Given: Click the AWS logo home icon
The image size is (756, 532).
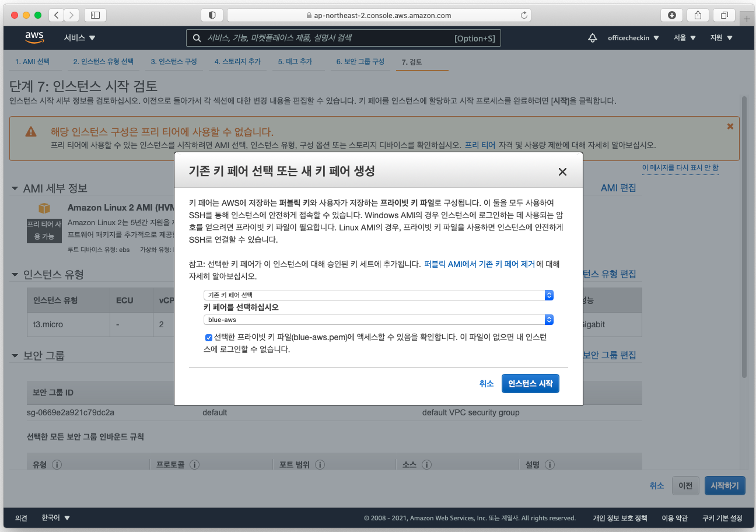Looking at the screenshot, I should coord(34,37).
